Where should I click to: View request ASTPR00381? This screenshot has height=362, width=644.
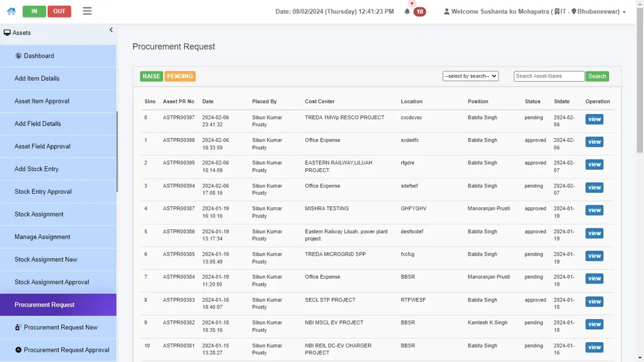pyautogui.click(x=594, y=347)
